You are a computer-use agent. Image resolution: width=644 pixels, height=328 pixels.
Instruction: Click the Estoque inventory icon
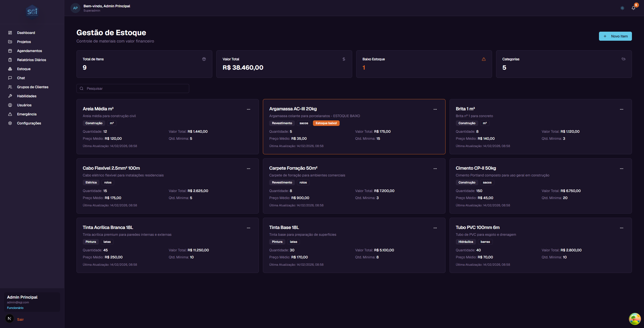10,69
